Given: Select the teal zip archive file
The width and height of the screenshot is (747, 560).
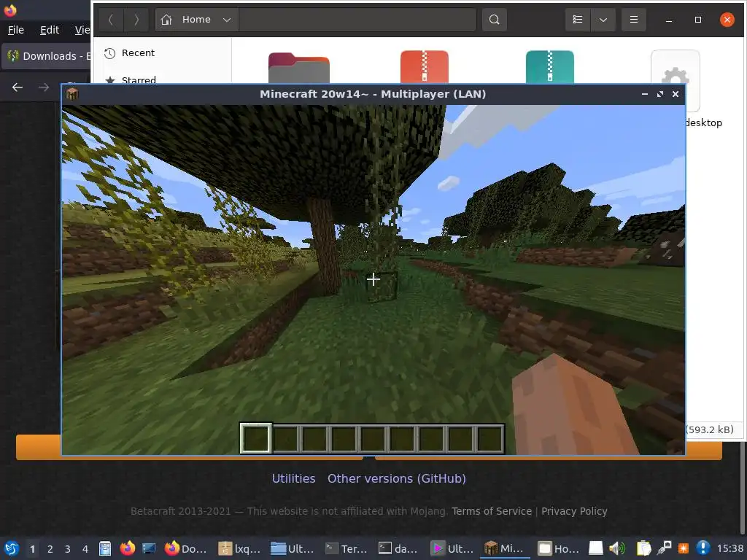Looking at the screenshot, I should pos(550,66).
